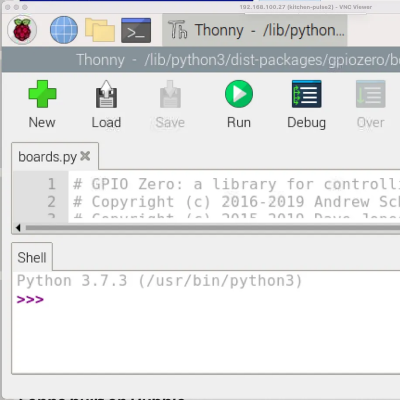Click line number 2 in the gutter

point(51,202)
